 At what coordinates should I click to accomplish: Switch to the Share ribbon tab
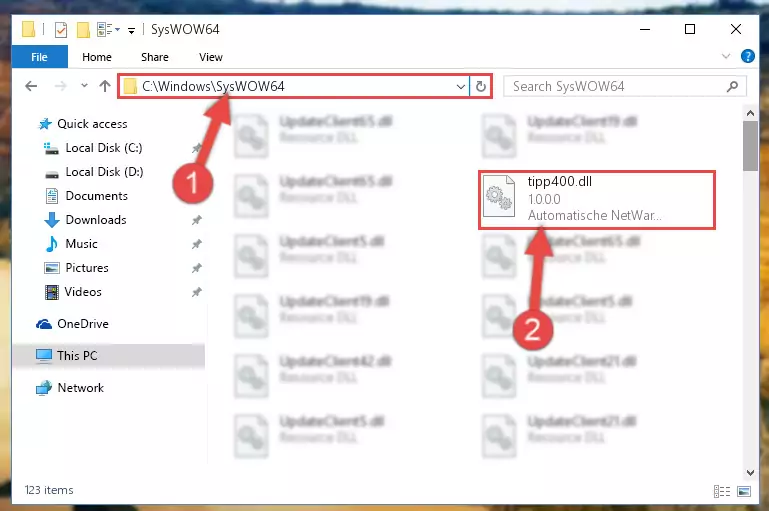pyautogui.click(x=154, y=57)
